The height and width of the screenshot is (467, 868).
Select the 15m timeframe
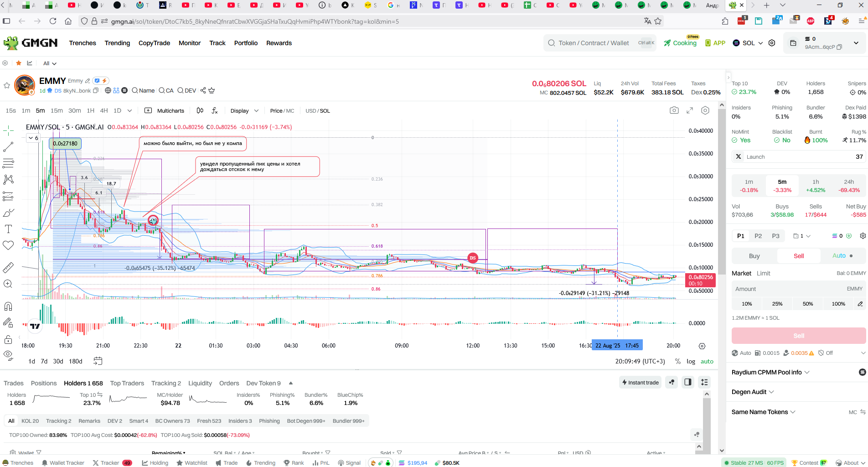pos(57,110)
